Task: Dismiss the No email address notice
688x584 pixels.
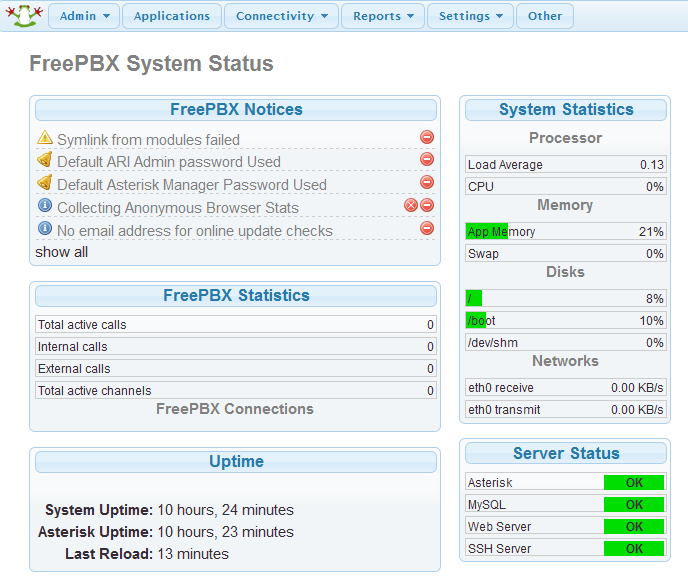Action: pyautogui.click(x=427, y=228)
